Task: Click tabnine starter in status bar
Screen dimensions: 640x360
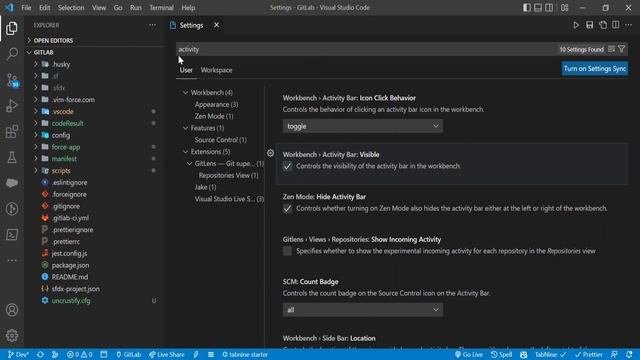Action: point(245,354)
